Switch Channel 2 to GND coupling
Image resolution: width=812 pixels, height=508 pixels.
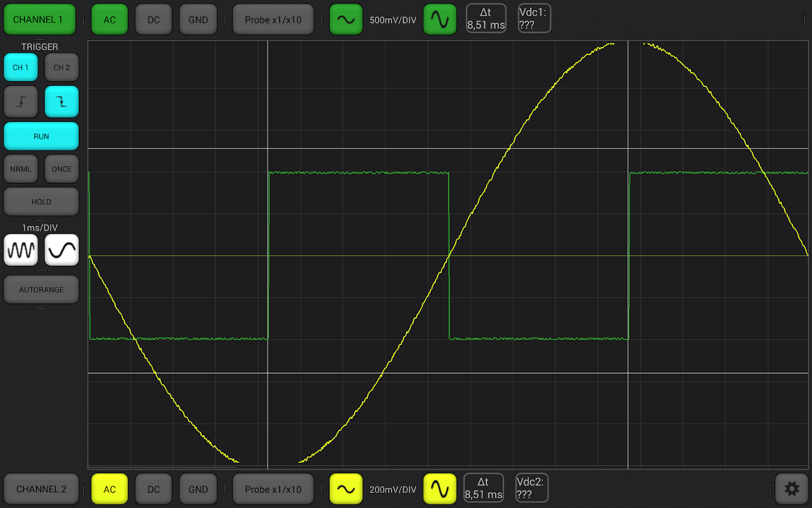click(198, 489)
